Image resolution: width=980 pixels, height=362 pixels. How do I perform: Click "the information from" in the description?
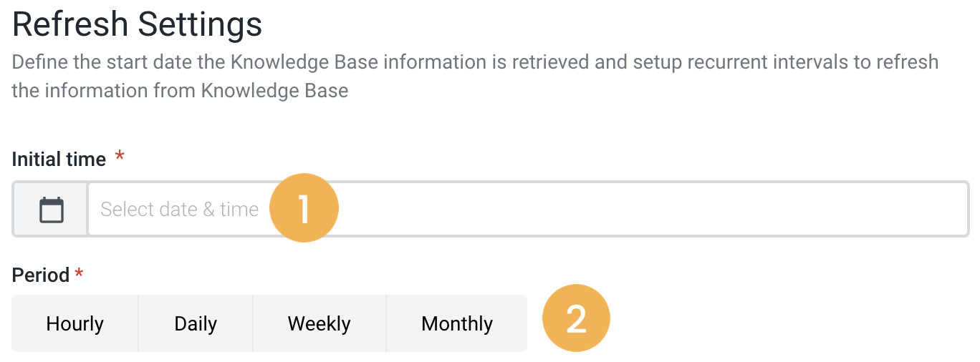(x=103, y=92)
